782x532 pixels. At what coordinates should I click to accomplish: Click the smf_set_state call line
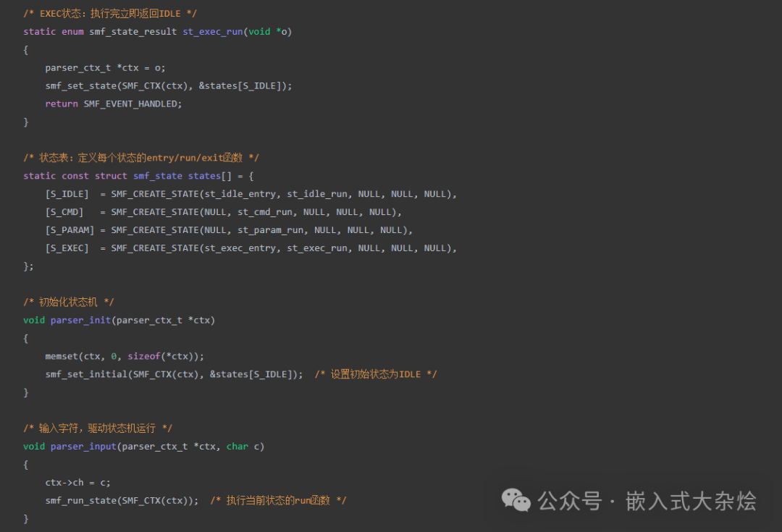(169, 85)
